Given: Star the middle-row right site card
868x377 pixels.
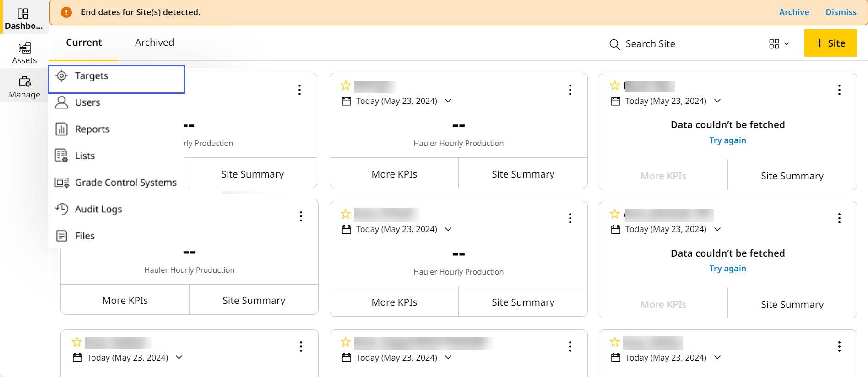Looking at the screenshot, I should [615, 214].
